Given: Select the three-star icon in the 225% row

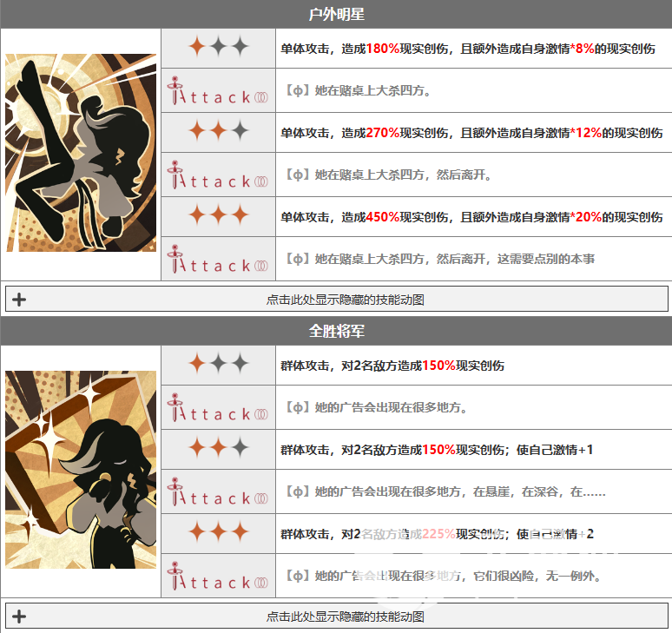Looking at the screenshot, I should point(218,533).
